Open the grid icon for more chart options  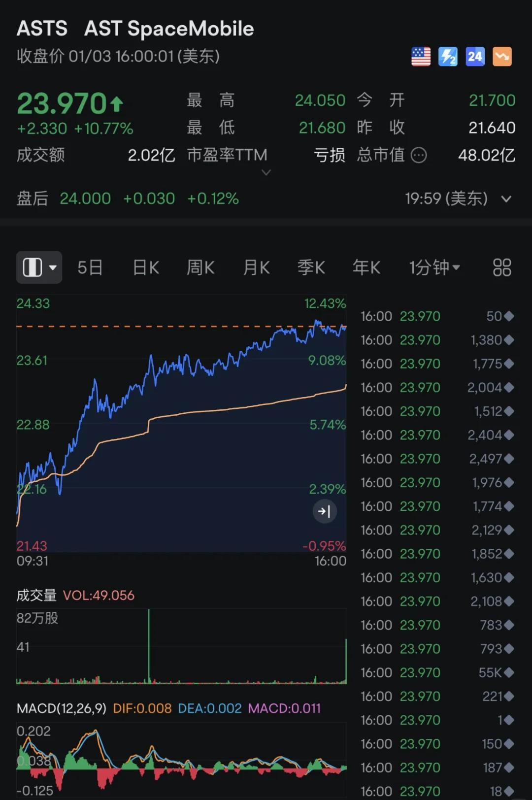click(x=502, y=267)
